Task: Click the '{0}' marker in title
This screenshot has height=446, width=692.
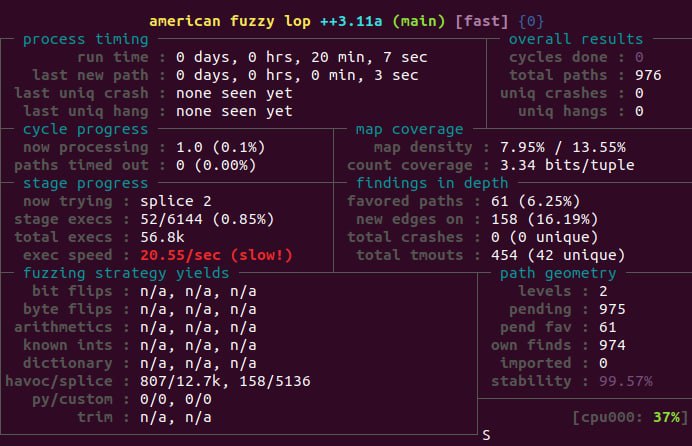Action: pyautogui.click(x=531, y=21)
